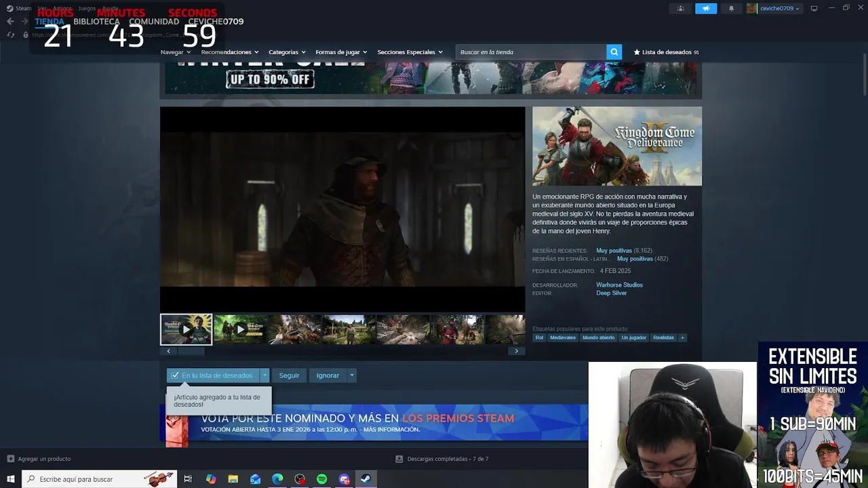Viewport: 868px width, 488px height.
Task: Expand the wishlist button dropdown arrow
Action: pyautogui.click(x=264, y=375)
